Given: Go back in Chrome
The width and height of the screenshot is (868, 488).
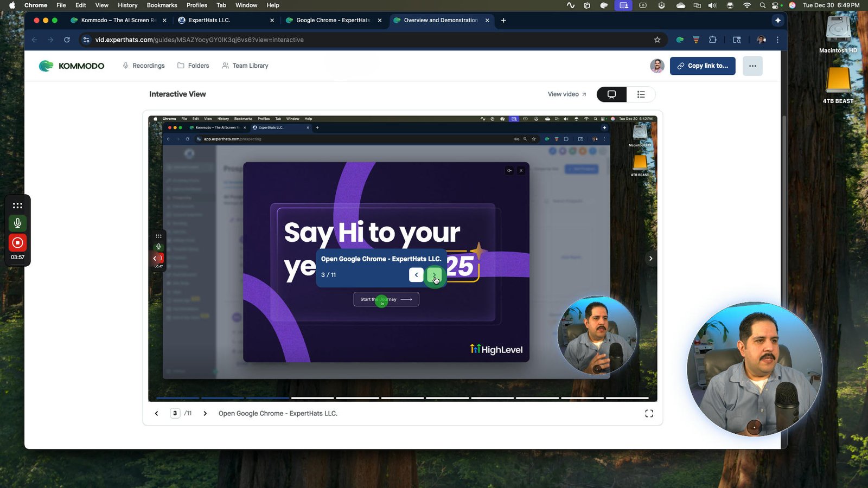Looking at the screenshot, I should 35,40.
